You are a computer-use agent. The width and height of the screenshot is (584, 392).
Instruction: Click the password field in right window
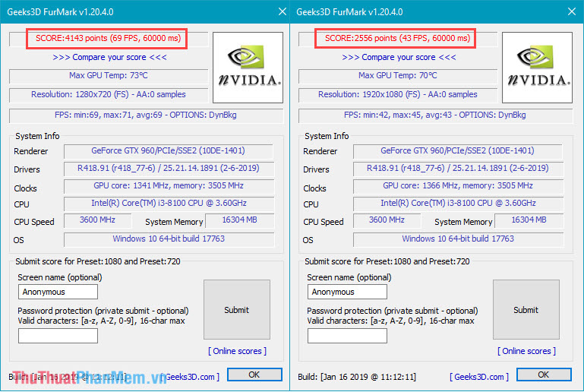point(348,336)
